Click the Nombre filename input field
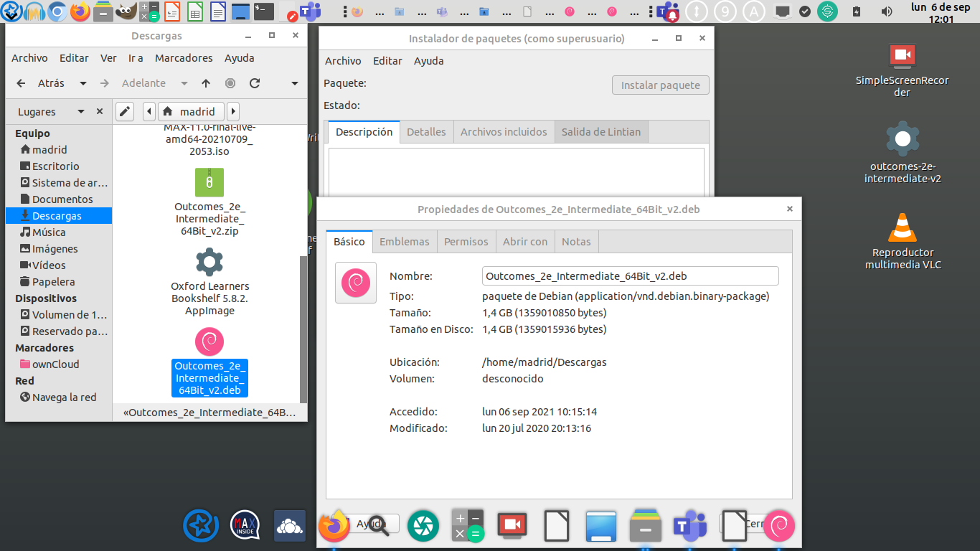Screen dimensions: 980x551 (630, 276)
